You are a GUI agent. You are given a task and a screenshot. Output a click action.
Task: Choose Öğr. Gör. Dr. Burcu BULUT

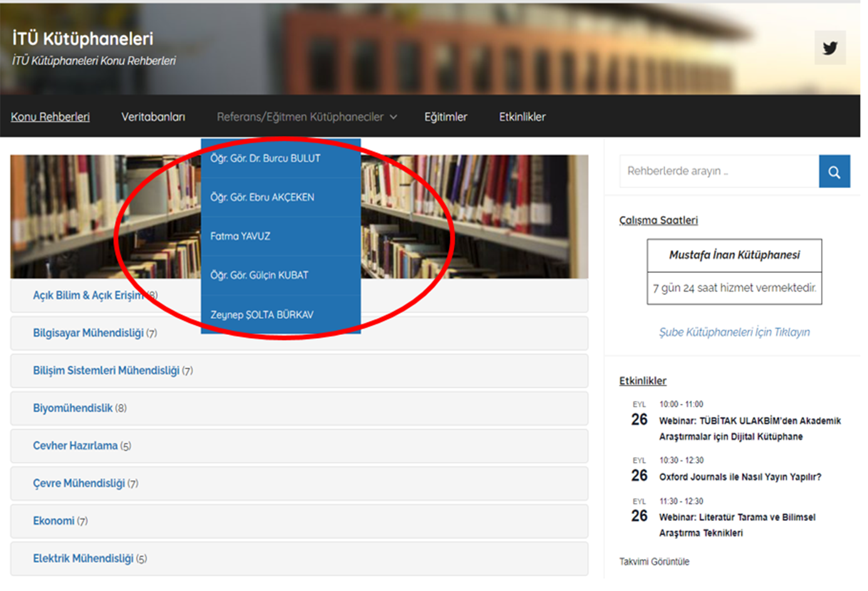[265, 158]
